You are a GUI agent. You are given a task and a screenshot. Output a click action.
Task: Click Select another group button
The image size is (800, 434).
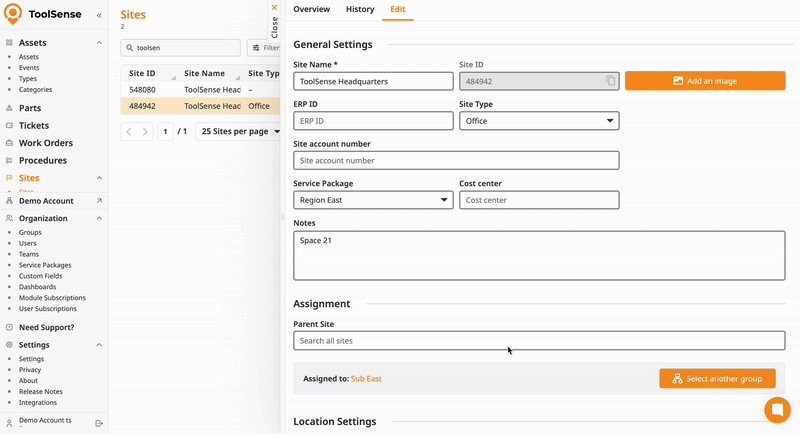[x=717, y=379]
